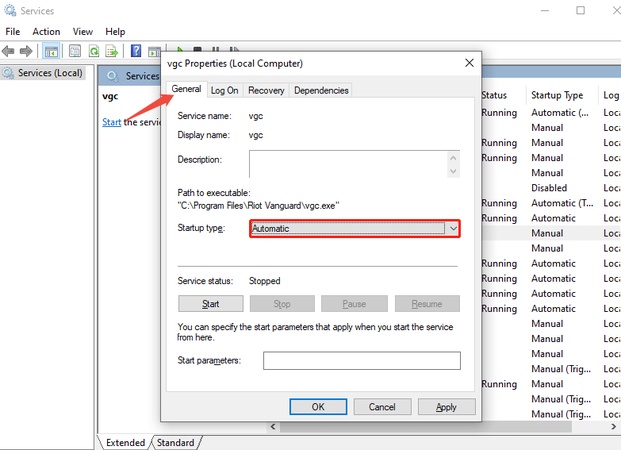Open the File menu

click(x=13, y=32)
